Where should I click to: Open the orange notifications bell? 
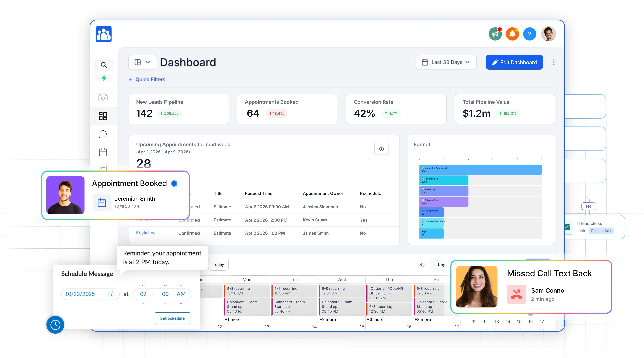[512, 34]
